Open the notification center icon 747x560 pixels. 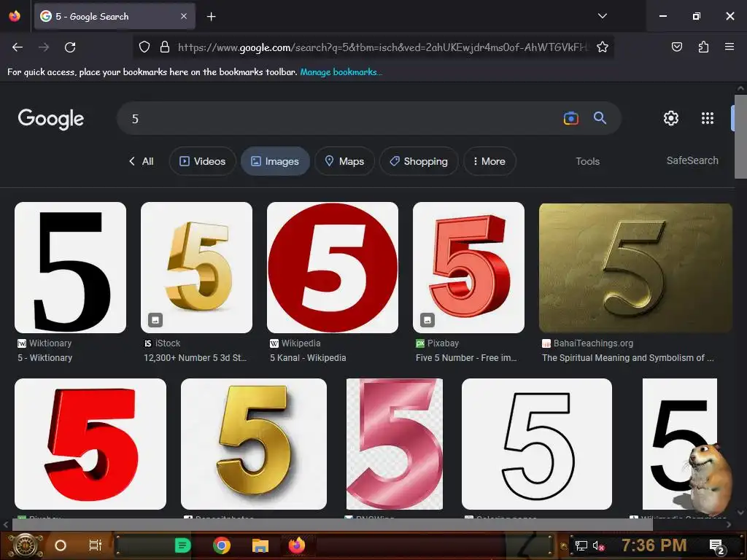coord(716,546)
